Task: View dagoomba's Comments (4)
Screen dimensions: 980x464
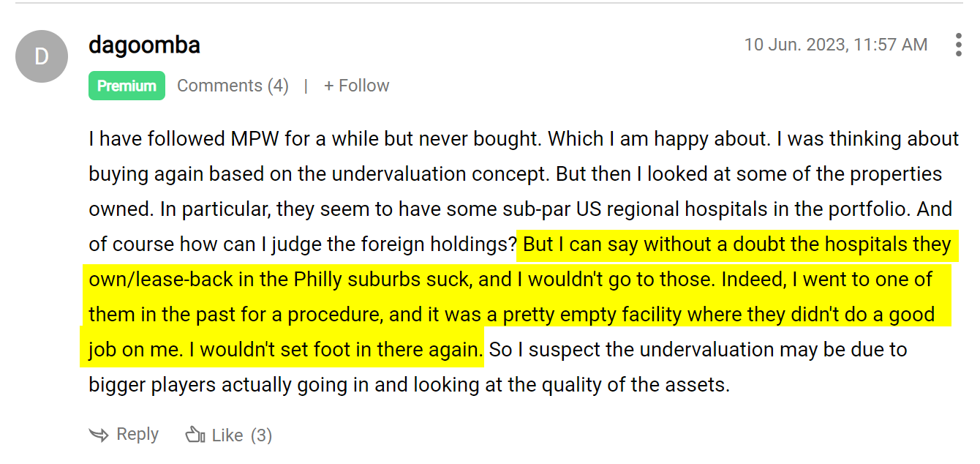Action: point(233,86)
